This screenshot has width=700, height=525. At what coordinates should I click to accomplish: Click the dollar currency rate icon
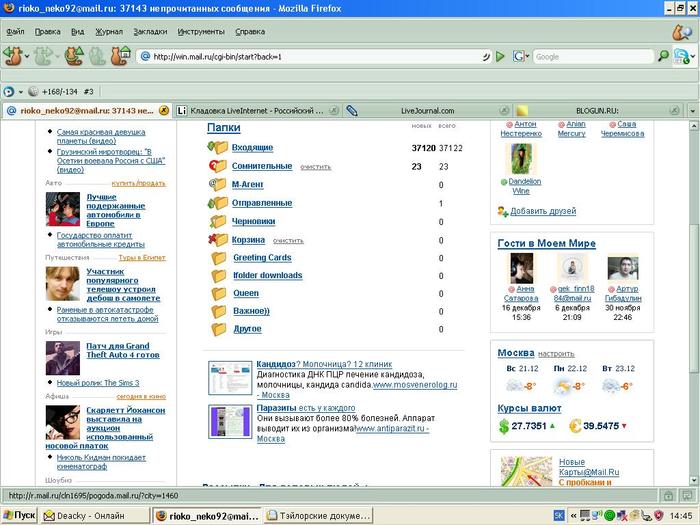(504, 426)
